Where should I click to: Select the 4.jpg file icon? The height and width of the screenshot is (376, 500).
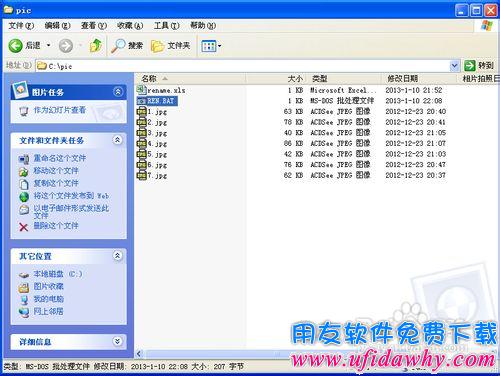pyautogui.click(x=142, y=143)
